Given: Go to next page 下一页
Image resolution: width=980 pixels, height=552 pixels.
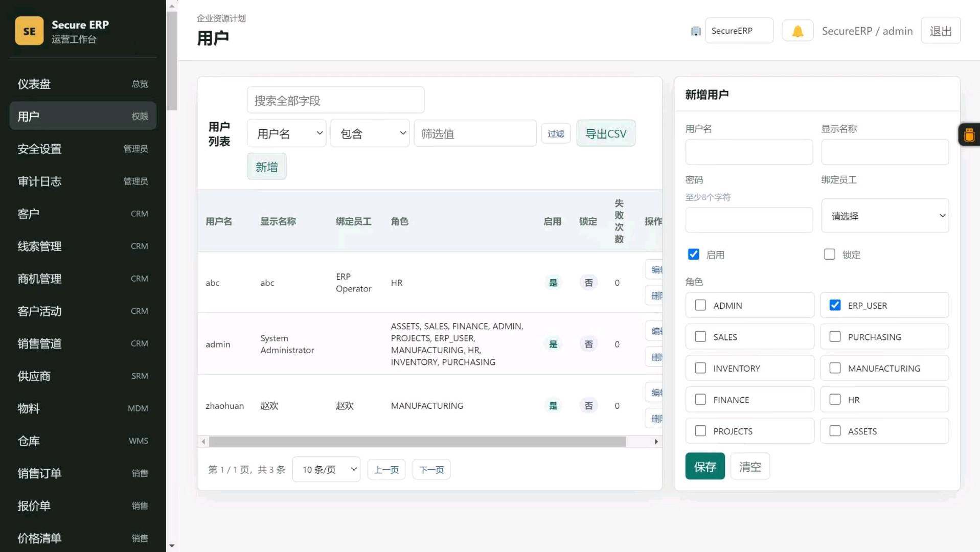Looking at the screenshot, I should coord(431,469).
